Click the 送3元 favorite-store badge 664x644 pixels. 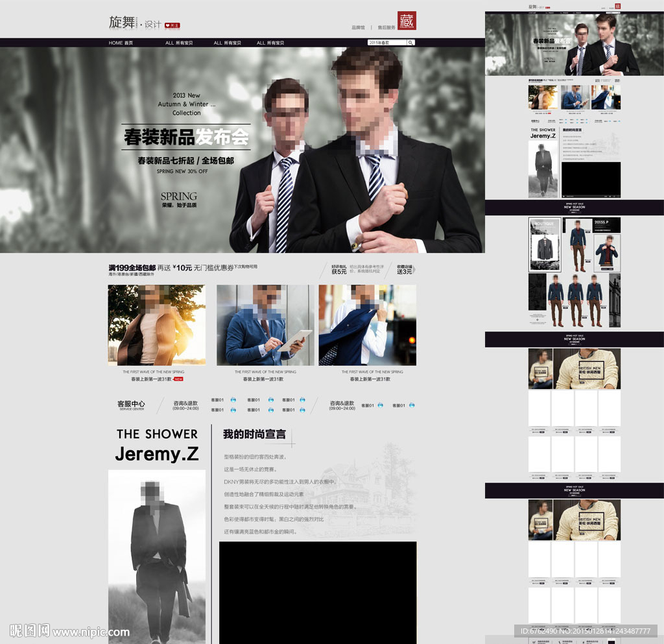pyautogui.click(x=404, y=269)
